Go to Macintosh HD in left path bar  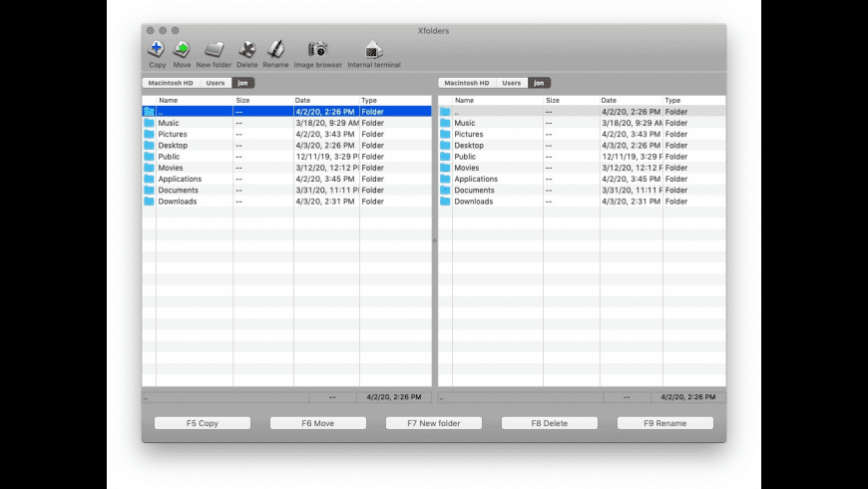coord(170,83)
